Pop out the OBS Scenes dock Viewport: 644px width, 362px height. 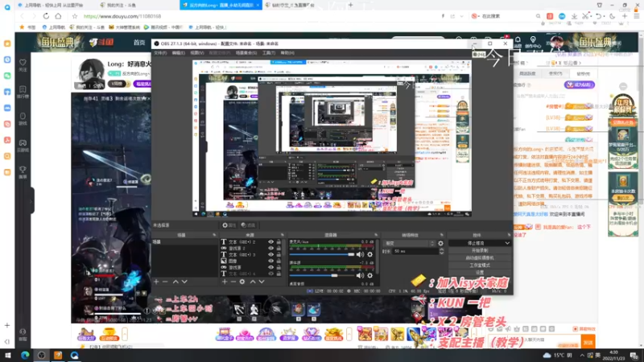pos(214,235)
